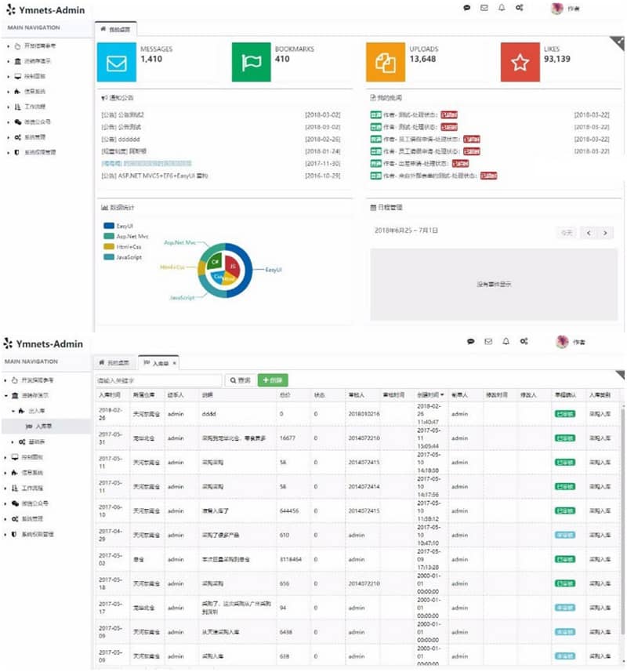627x672 pixels.
Task: Click the calendar today button
Action: (x=567, y=233)
